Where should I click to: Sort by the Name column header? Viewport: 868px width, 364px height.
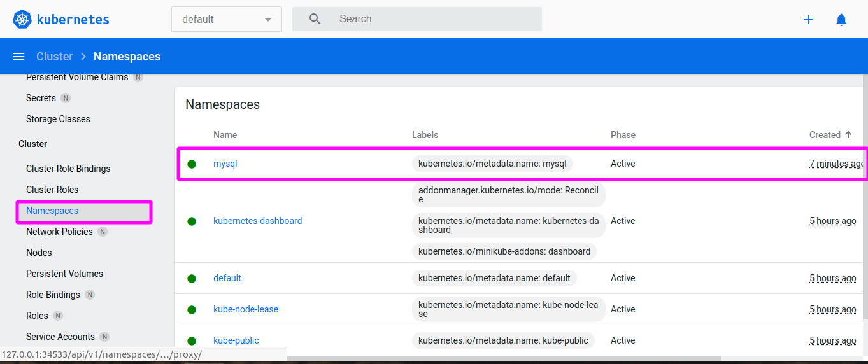click(225, 135)
